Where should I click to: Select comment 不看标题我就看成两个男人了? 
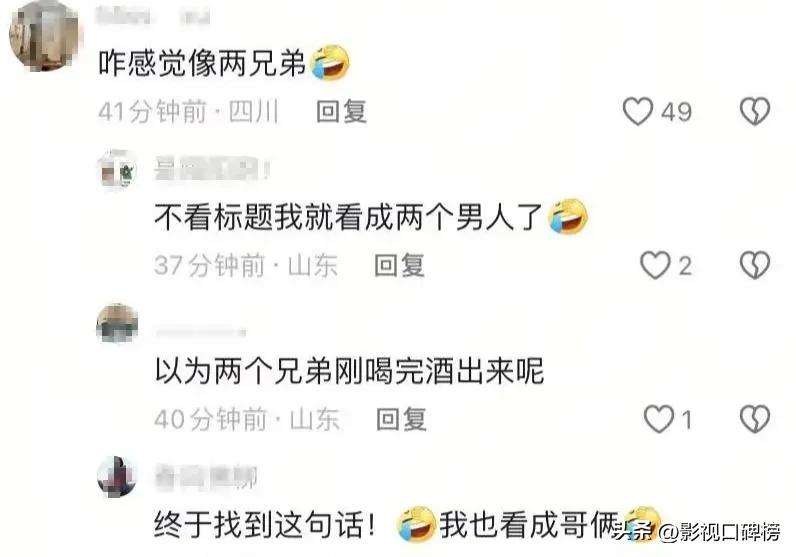click(x=349, y=217)
